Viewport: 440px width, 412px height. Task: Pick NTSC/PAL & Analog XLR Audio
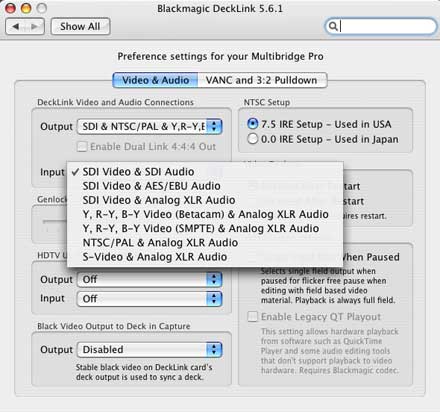tap(205, 242)
